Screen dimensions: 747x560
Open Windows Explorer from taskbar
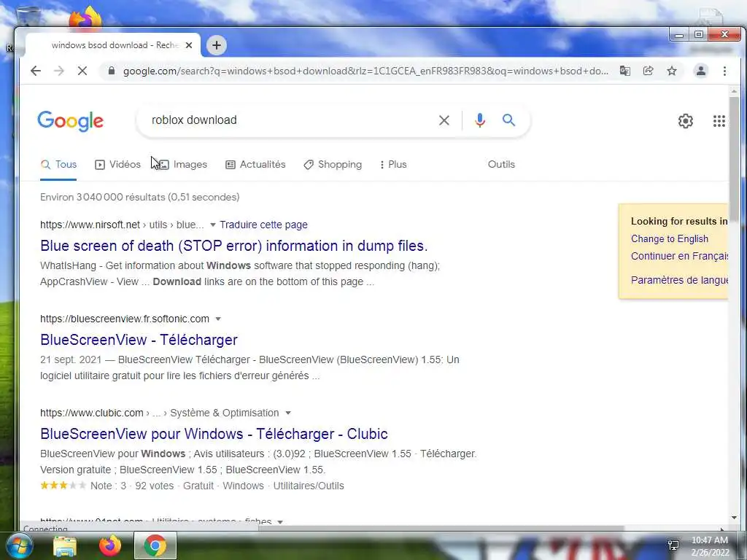coord(65,546)
